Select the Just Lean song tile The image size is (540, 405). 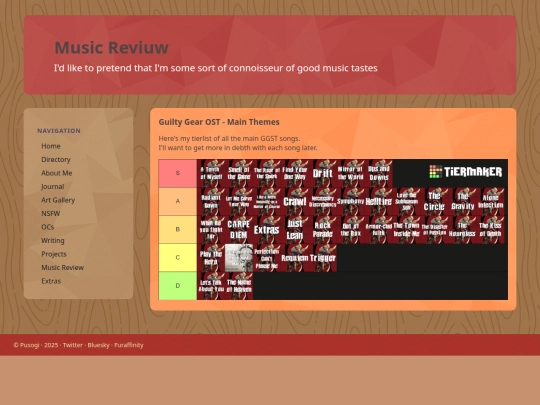click(x=295, y=230)
